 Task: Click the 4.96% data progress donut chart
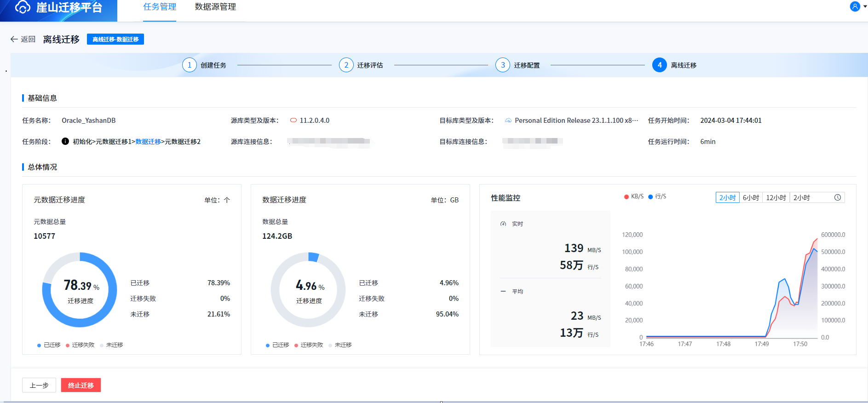[308, 290]
